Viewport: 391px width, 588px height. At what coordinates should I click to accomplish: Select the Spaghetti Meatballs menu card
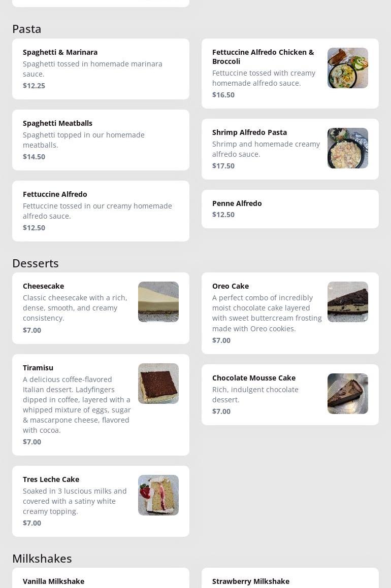(101, 140)
